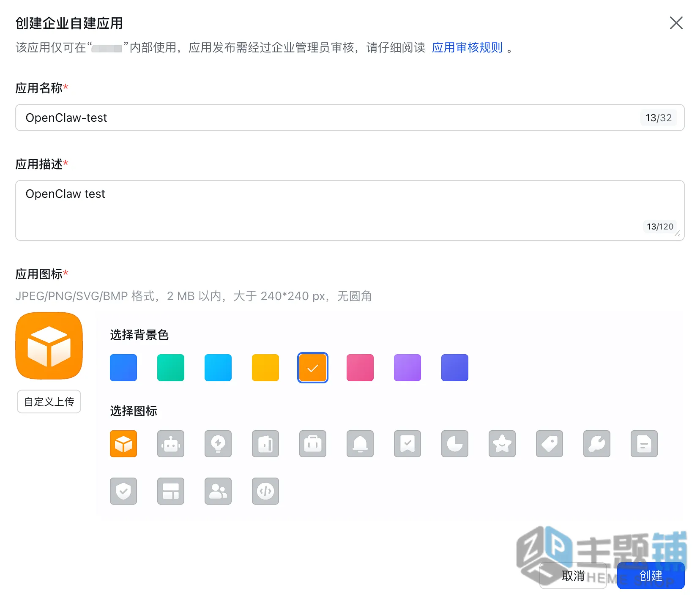Click the 自定义上传 custom upload button
This screenshot has height=601, width=700.
pyautogui.click(x=49, y=402)
